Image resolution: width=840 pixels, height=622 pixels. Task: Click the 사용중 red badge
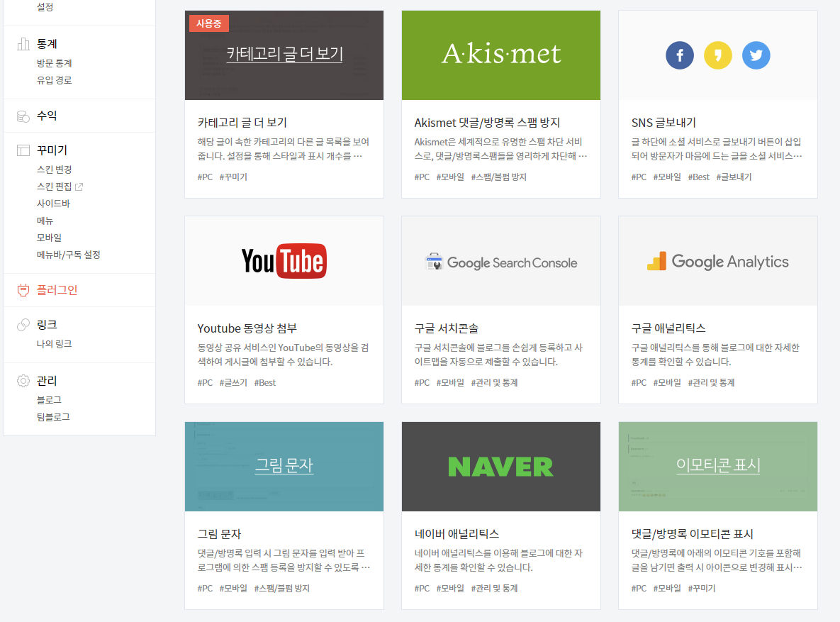pos(209,23)
